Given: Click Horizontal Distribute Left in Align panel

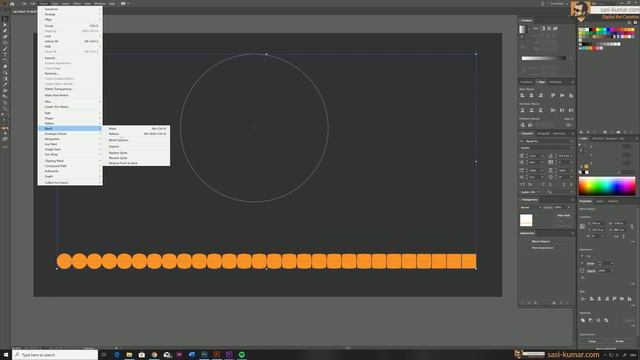Looking at the screenshot, I should point(553,110).
